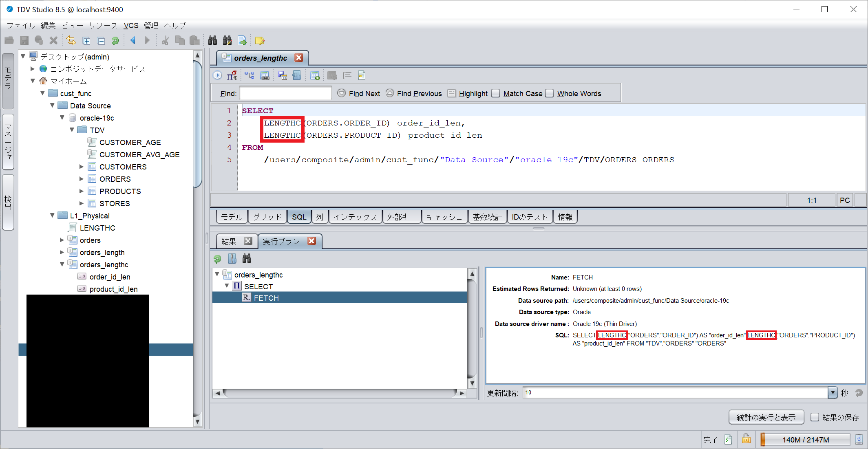
Task: Select the SELECT node in execution plan
Action: [258, 286]
